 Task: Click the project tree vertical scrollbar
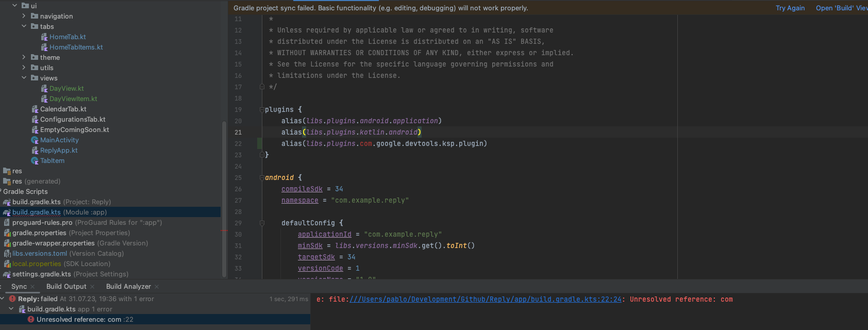[x=224, y=199]
